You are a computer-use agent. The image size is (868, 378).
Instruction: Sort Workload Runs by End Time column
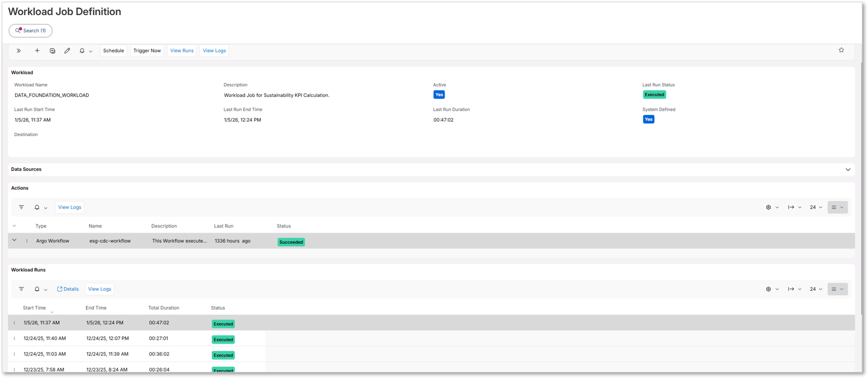click(96, 308)
